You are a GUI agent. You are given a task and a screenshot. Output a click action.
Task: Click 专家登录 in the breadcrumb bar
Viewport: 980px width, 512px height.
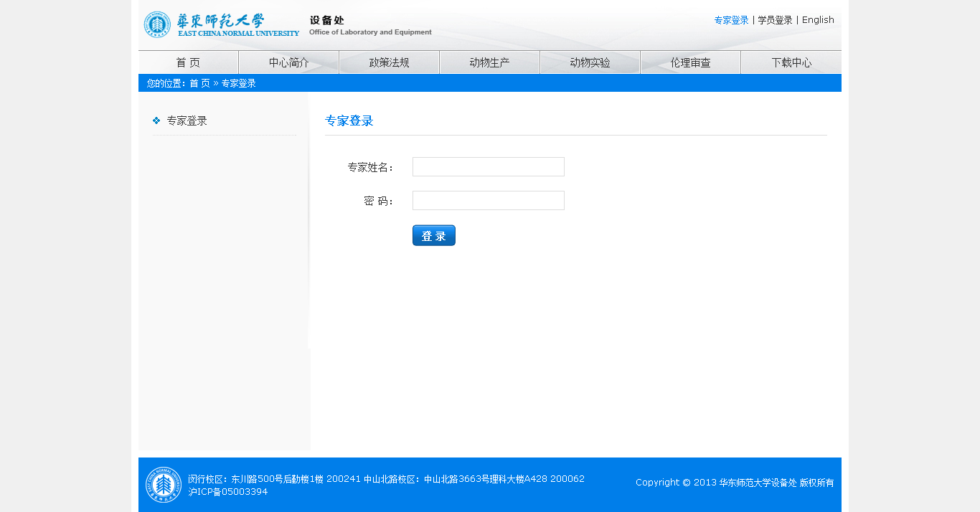[x=238, y=83]
